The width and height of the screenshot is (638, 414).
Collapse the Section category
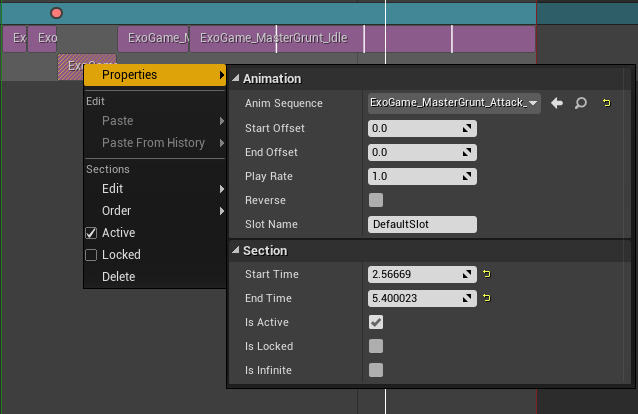pyautogui.click(x=235, y=250)
